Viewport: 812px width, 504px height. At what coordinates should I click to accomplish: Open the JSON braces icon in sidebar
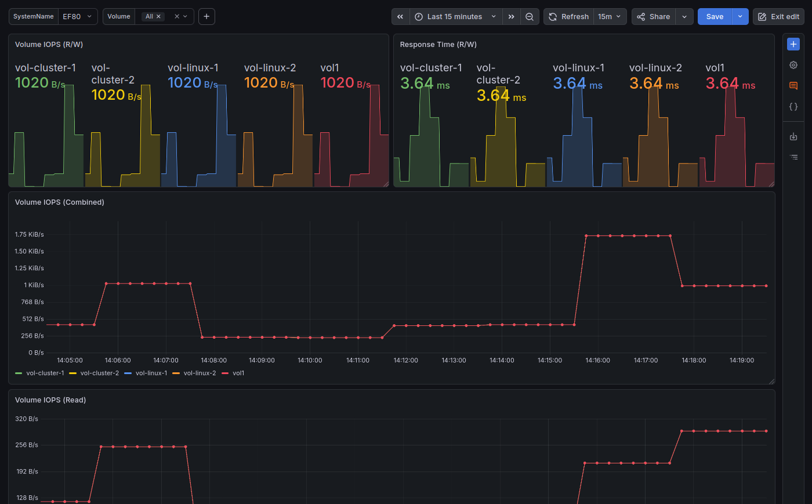pos(793,107)
